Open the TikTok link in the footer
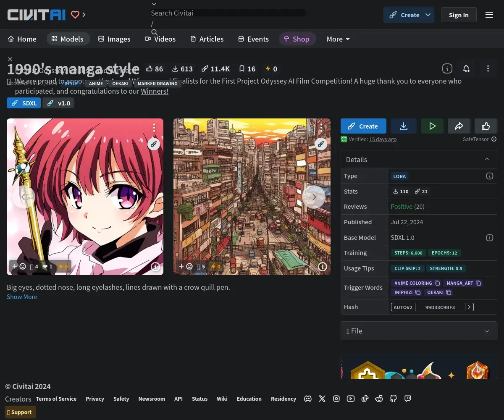 coord(365,399)
